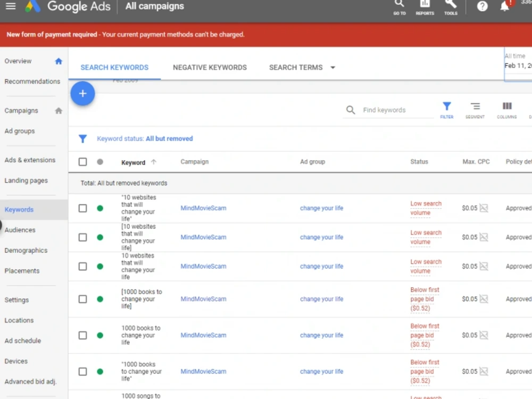Open Devices in the sidebar
The height and width of the screenshot is (399, 532).
click(x=16, y=361)
